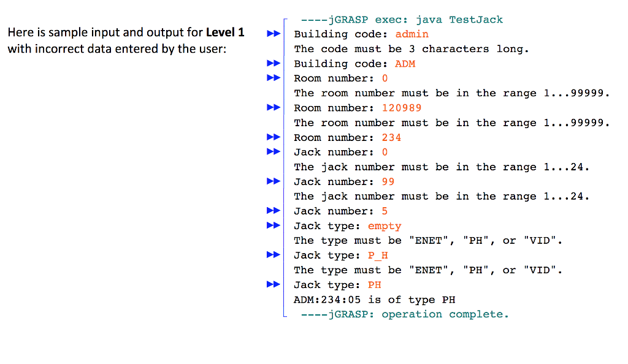The image size is (628, 364).
Task: Click the blue arrow beside 'Building code: admin'
Action: (x=273, y=34)
